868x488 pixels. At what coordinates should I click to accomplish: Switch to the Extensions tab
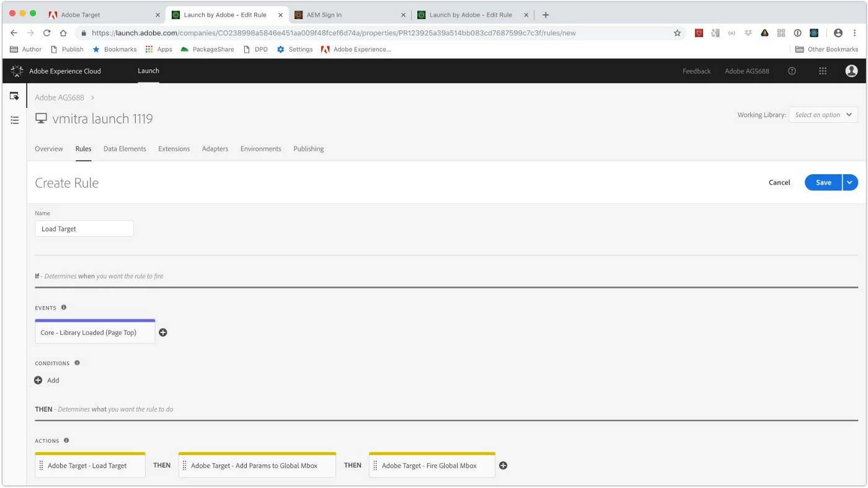174,149
